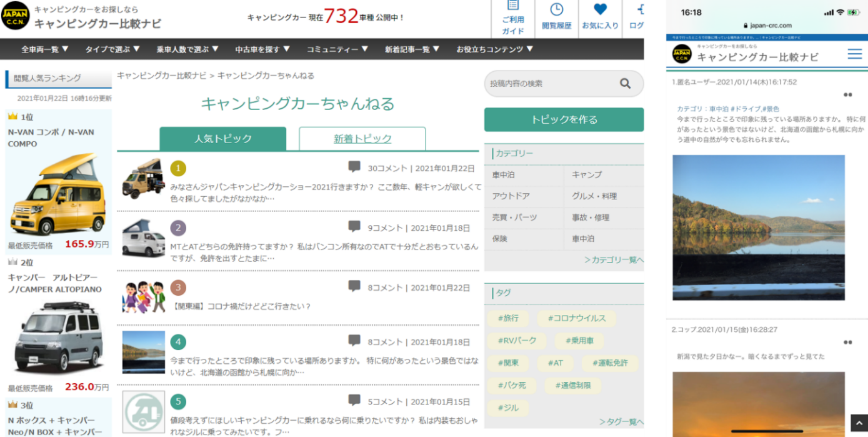Click the 投稿内容の検索 search field
This screenshot has width=868, height=437.
(550, 84)
